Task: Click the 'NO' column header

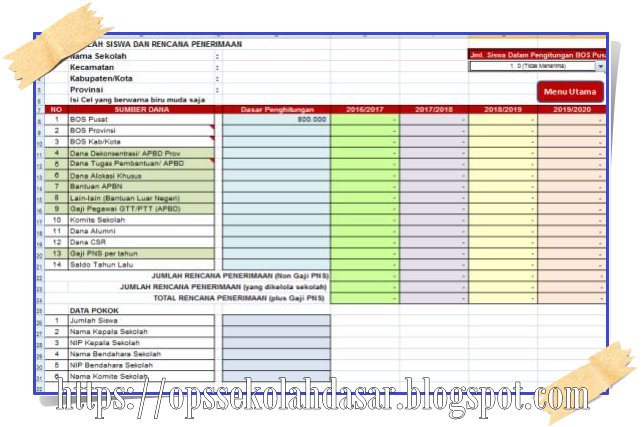Action: pos(56,109)
